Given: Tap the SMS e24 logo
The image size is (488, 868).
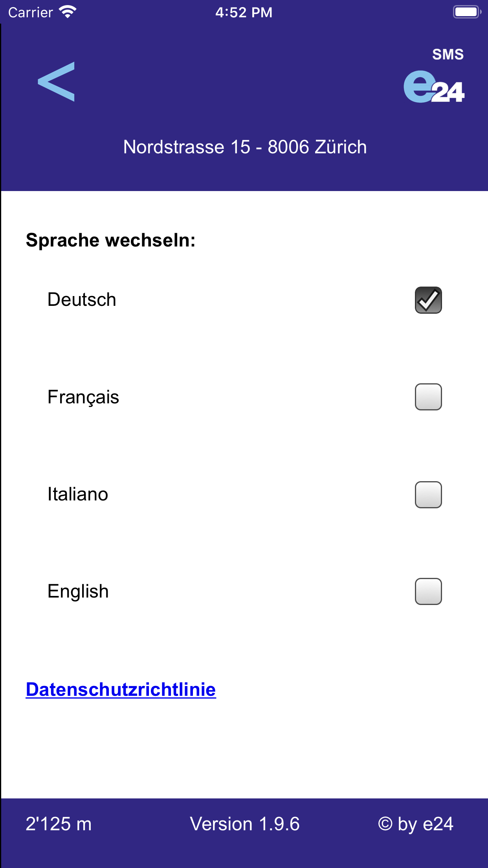Looking at the screenshot, I should click(434, 77).
